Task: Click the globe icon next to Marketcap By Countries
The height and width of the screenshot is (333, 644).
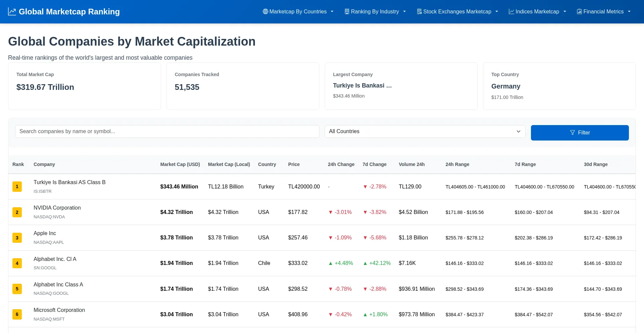Action: [x=265, y=11]
